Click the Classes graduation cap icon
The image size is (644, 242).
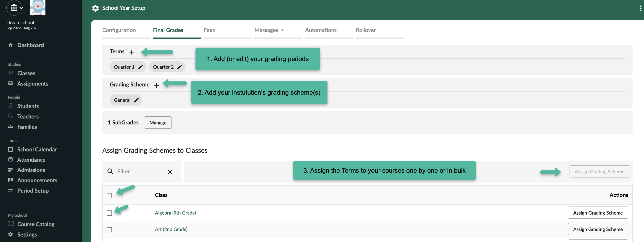coord(11,73)
